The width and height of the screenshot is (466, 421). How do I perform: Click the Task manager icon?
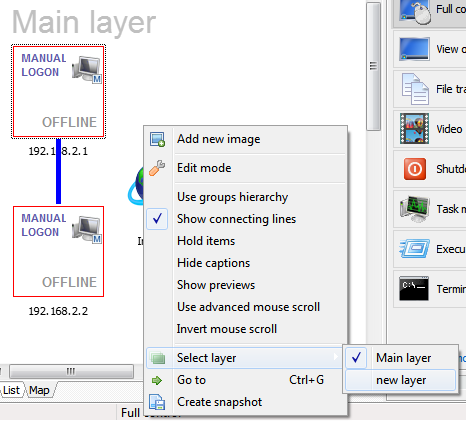pos(414,209)
